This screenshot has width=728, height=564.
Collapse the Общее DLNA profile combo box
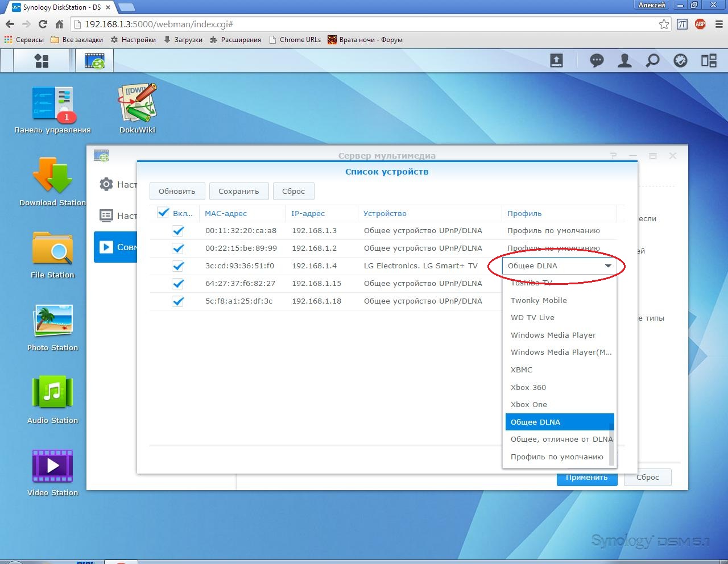click(607, 266)
